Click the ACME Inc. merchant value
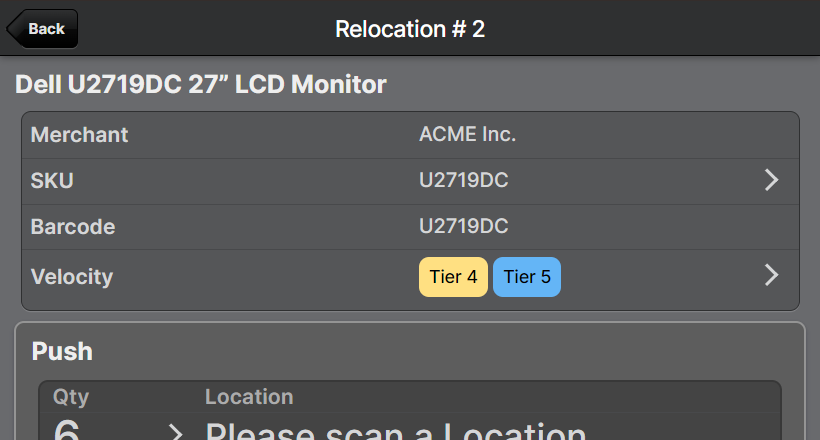820x440 pixels. [467, 134]
